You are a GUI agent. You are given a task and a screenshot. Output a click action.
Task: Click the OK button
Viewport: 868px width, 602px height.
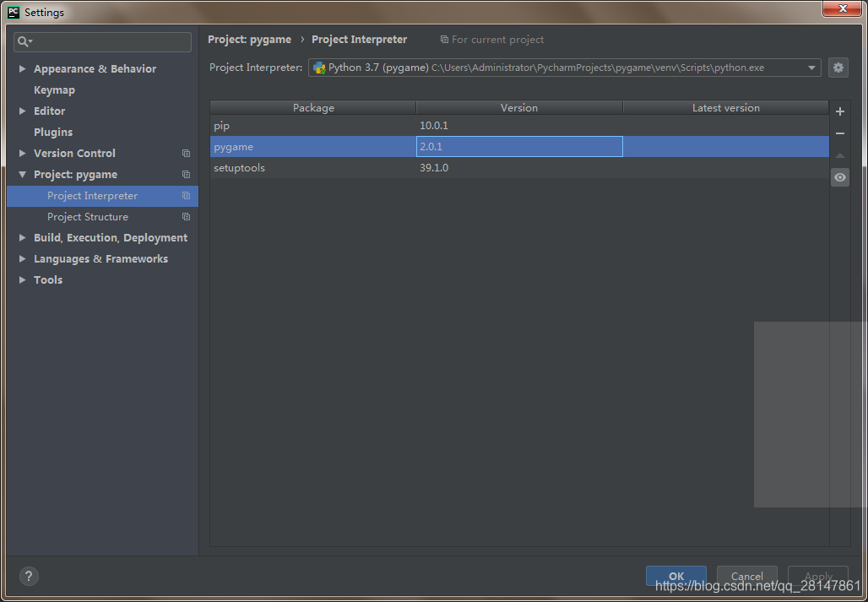click(676, 576)
